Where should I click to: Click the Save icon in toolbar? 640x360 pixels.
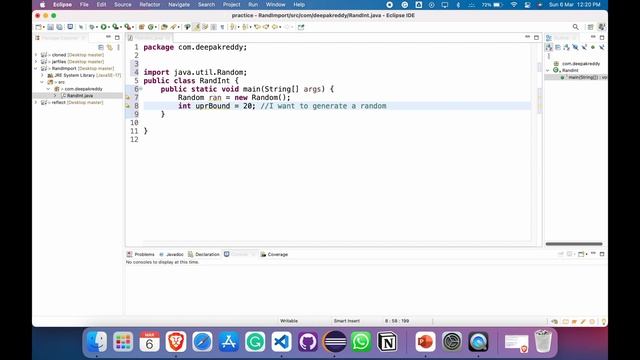(x=50, y=27)
